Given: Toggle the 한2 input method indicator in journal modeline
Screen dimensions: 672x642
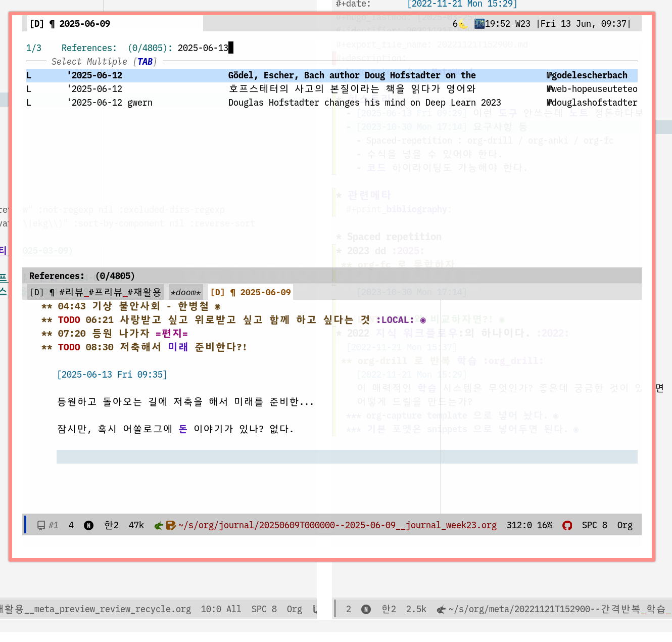Looking at the screenshot, I should (x=111, y=525).
